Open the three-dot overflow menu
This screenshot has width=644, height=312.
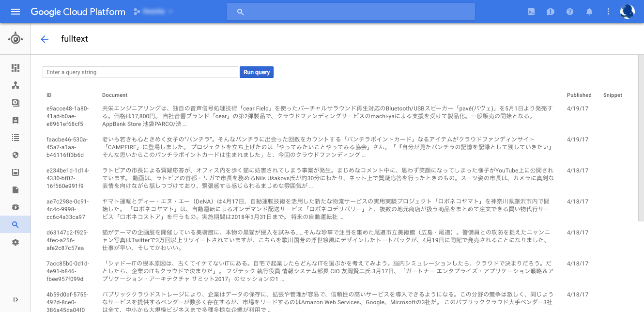[x=608, y=12]
